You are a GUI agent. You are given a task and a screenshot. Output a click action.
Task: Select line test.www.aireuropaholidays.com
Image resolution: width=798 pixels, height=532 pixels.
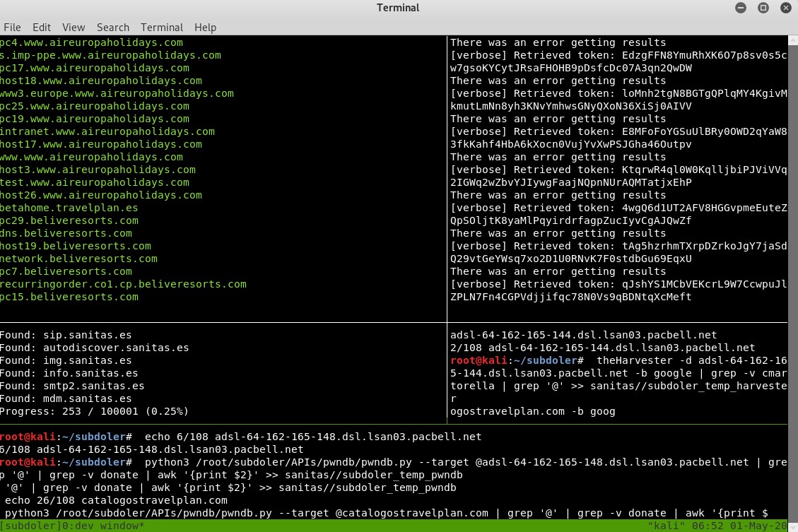click(95, 182)
